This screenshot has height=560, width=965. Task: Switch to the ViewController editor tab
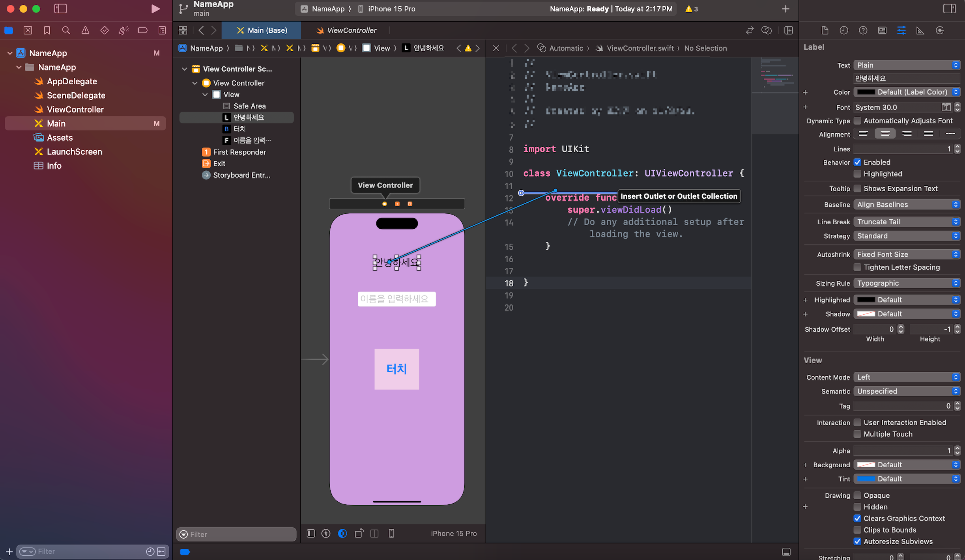346,30
